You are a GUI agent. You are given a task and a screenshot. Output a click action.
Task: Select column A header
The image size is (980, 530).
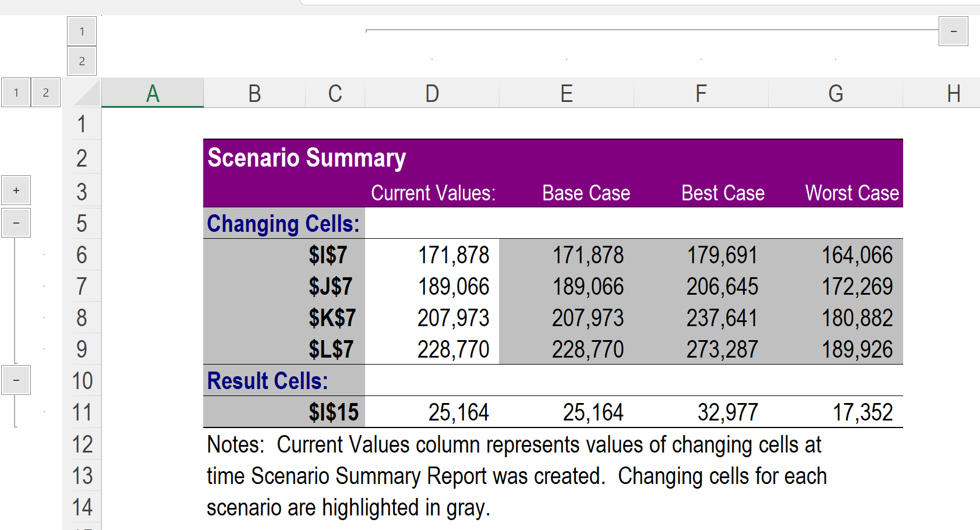(x=153, y=94)
